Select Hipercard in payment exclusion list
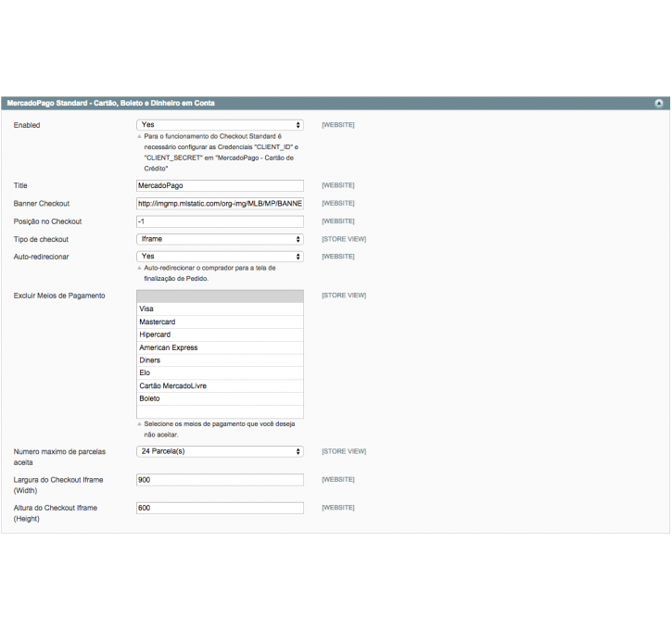672x630 pixels. tap(220, 334)
